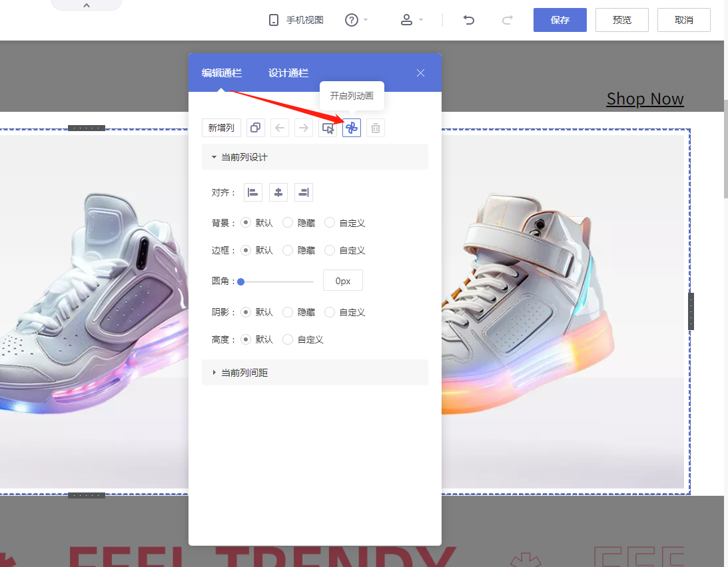Move column left with the left arrow icon
This screenshot has width=728, height=567.
[280, 128]
